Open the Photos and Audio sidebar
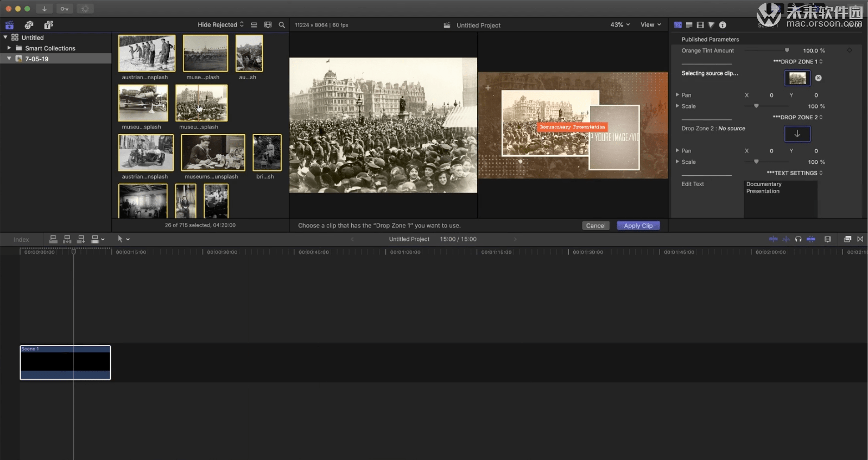 pos(29,25)
